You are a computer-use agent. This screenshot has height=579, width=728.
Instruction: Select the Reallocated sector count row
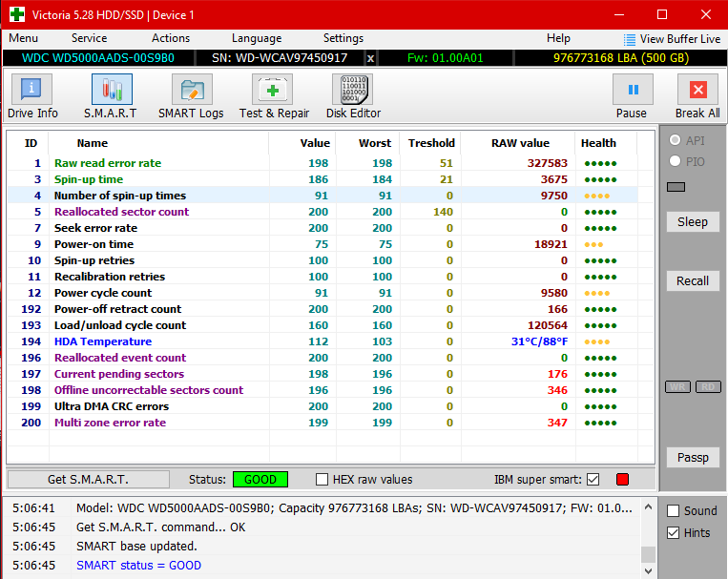[x=121, y=212]
